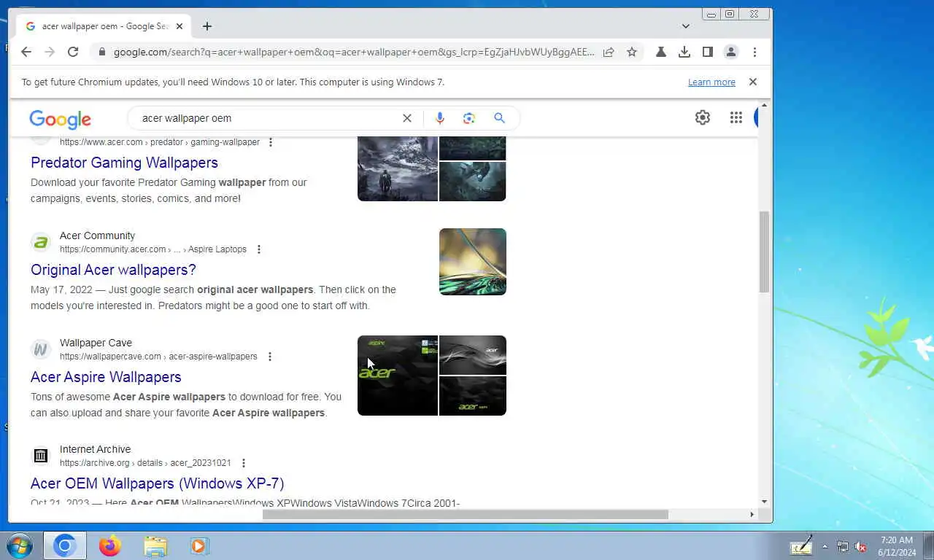Click the scroll right arrow
This screenshot has width=934, height=560.
point(752,514)
